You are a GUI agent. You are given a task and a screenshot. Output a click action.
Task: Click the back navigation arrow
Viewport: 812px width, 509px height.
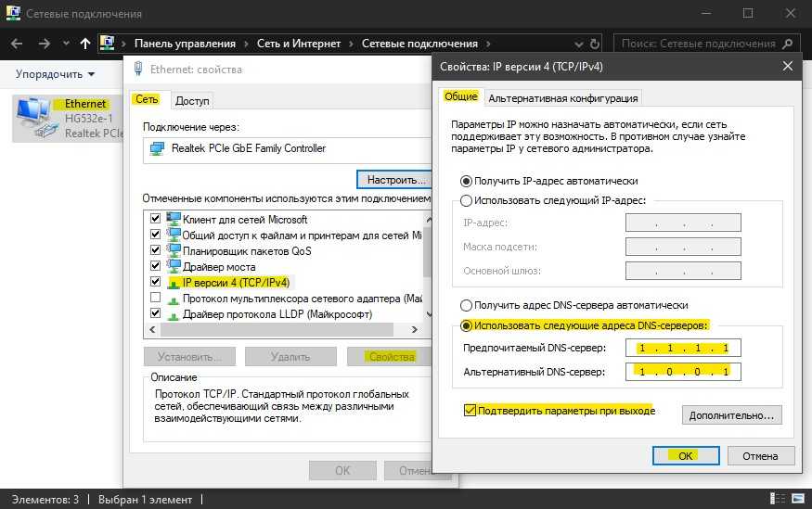click(18, 44)
